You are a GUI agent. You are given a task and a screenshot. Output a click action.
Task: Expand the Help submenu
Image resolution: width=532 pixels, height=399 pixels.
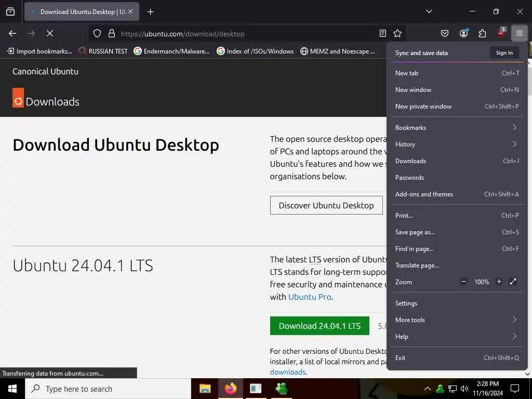[x=457, y=337]
